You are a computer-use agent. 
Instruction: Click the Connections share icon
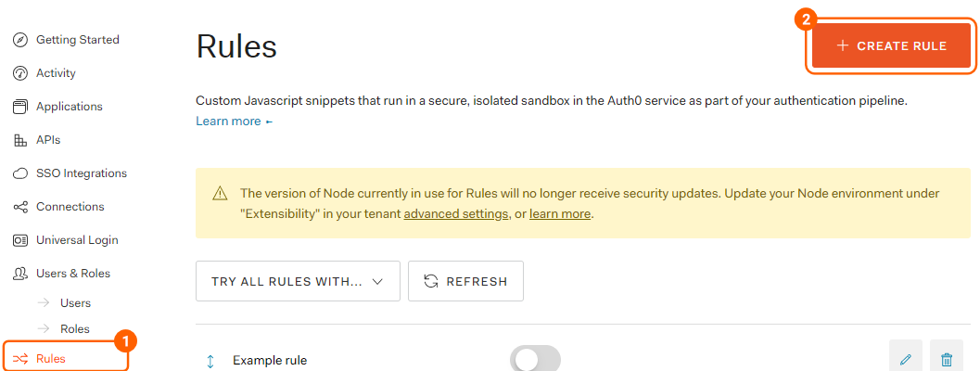(20, 207)
